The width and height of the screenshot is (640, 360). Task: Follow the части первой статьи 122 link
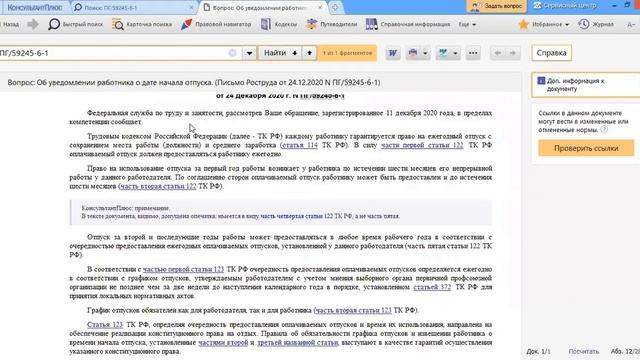pos(422,145)
